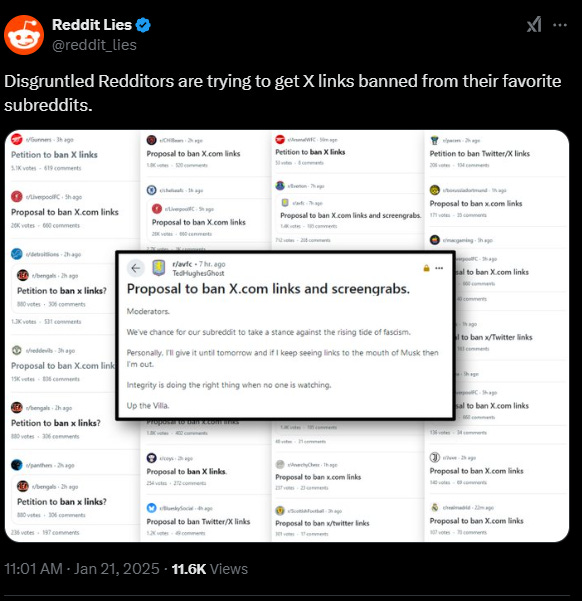Viewport: 582px width, 601px height.
Task: Open the r/avfc subreddit link in popup
Action: 182,264
